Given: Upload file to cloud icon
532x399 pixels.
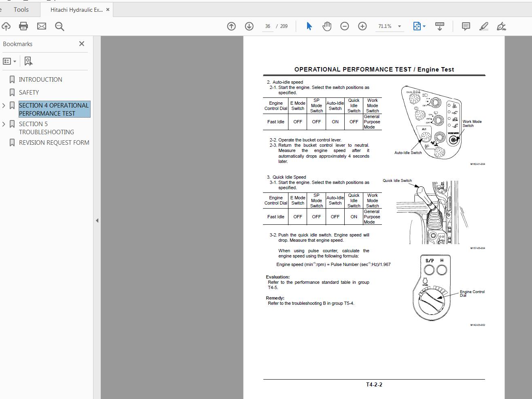Looking at the screenshot, I should tap(6, 26).
